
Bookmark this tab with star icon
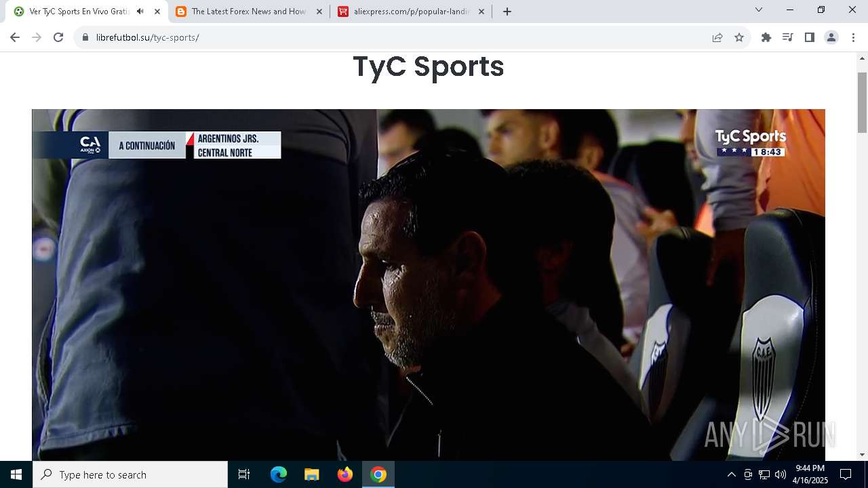pos(739,37)
